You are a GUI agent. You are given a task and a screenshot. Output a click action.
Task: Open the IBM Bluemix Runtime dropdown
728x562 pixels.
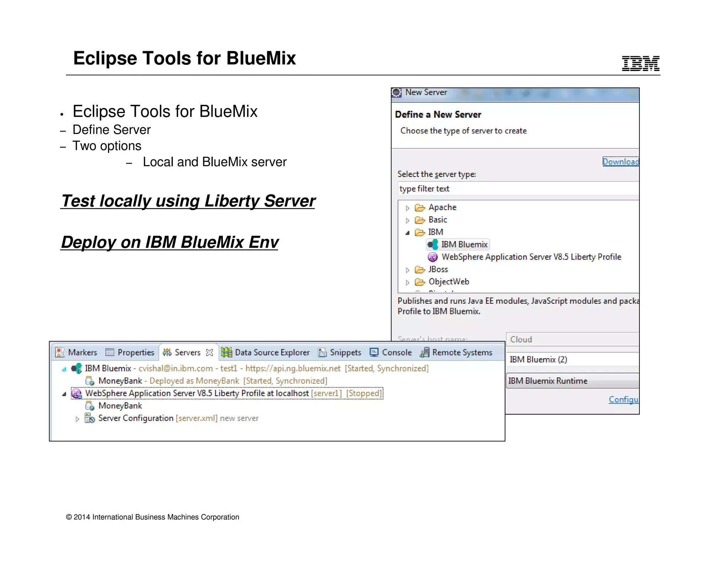pos(573,381)
